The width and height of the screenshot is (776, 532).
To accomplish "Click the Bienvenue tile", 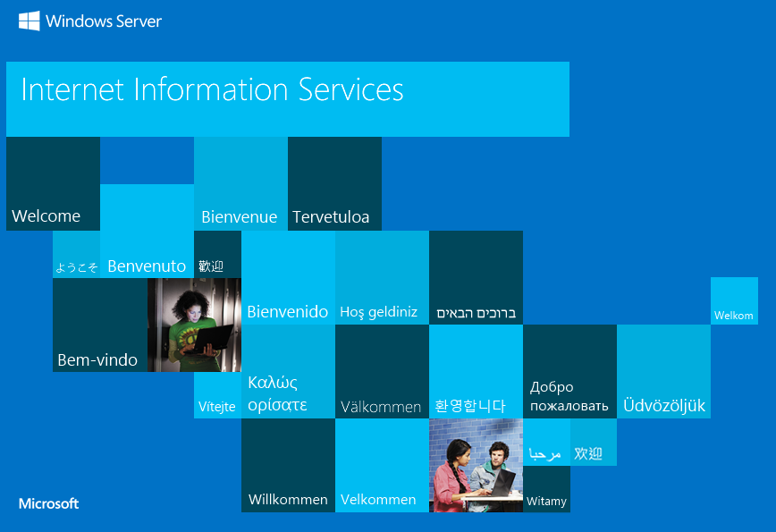I will 240,183.
